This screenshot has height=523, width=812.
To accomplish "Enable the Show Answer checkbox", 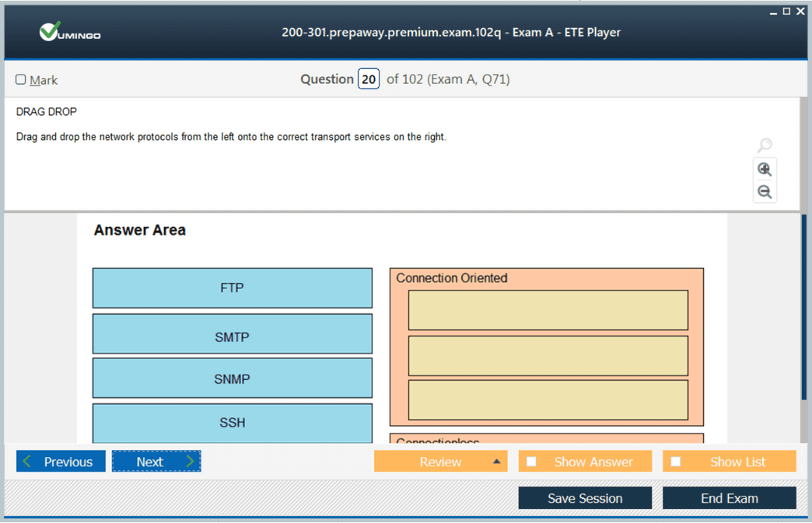I will pos(531,462).
